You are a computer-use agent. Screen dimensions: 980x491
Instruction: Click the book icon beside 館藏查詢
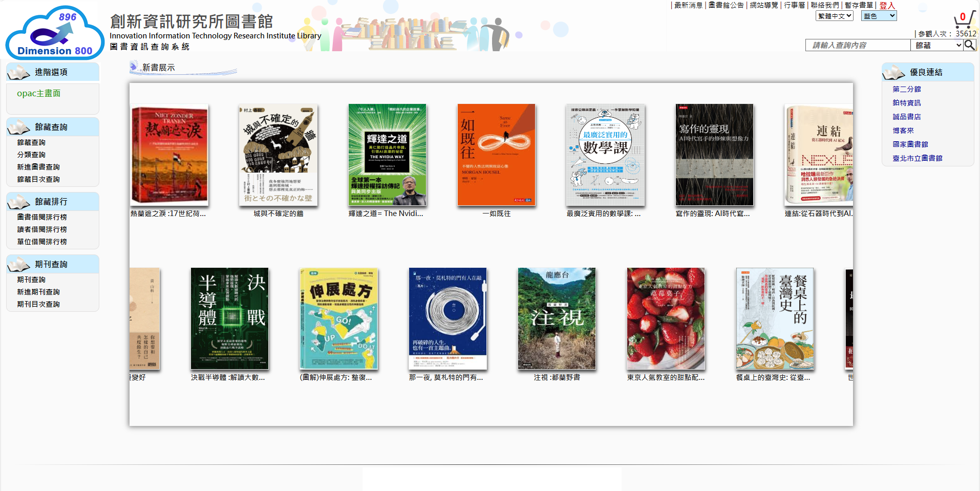pos(19,127)
